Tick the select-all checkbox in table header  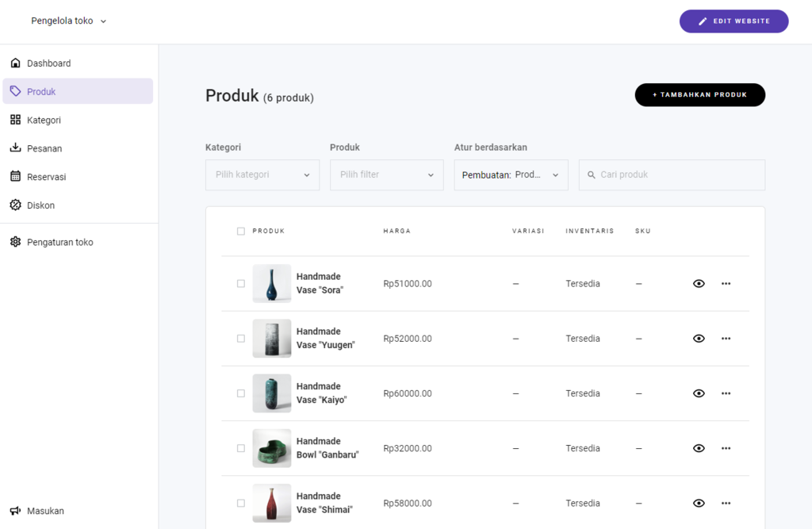click(x=241, y=232)
